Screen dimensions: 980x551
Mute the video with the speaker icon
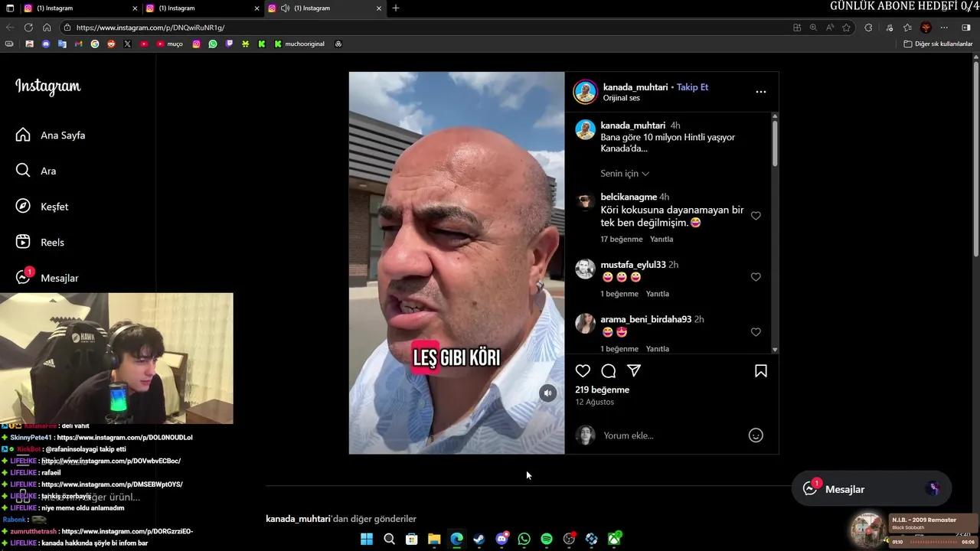(x=547, y=393)
